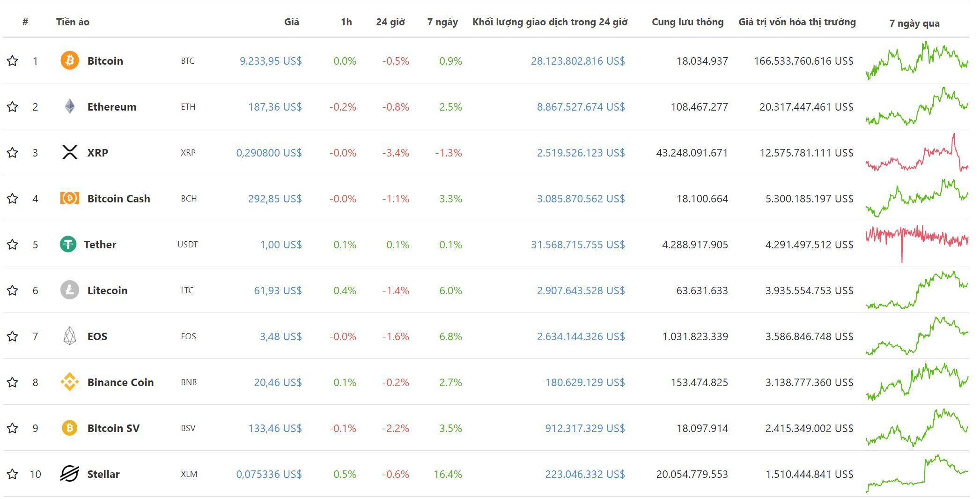Image resolution: width=980 pixels, height=499 pixels.
Task: Click Litecoin's 0.4% one-hour change
Action: 345,290
